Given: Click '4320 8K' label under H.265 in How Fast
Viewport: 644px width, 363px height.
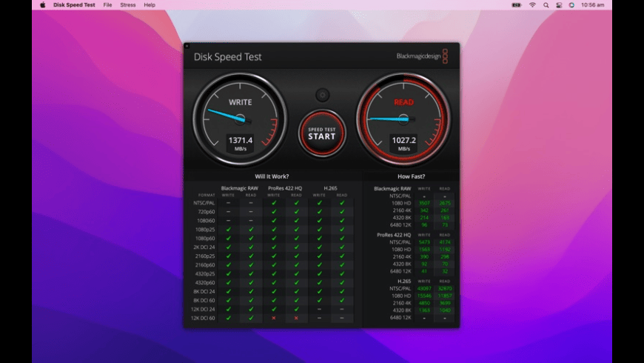Looking at the screenshot, I should 402,310.
